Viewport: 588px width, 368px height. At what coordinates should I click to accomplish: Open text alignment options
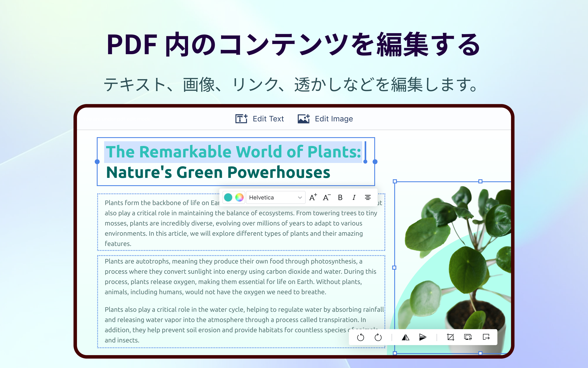[368, 197]
